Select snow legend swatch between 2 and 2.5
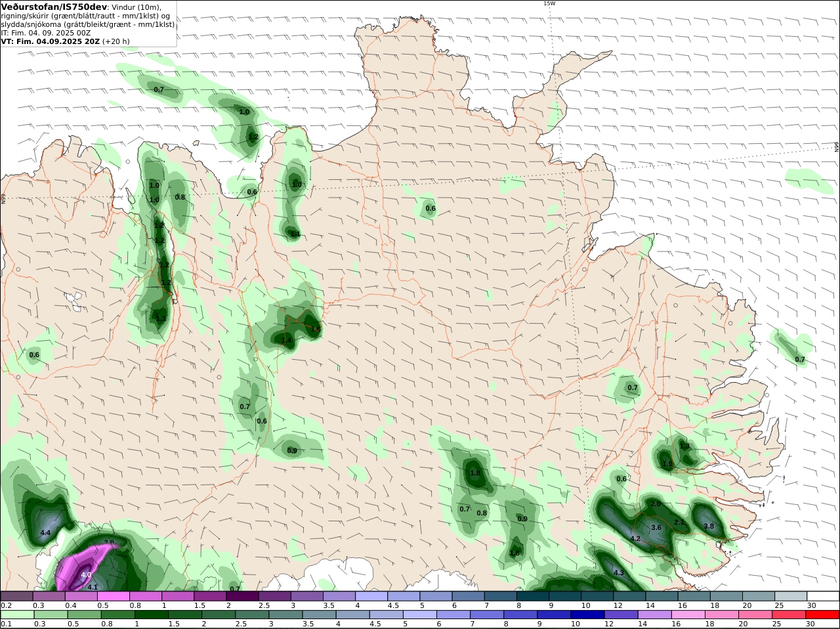This screenshot has height=629, width=840. click(242, 596)
